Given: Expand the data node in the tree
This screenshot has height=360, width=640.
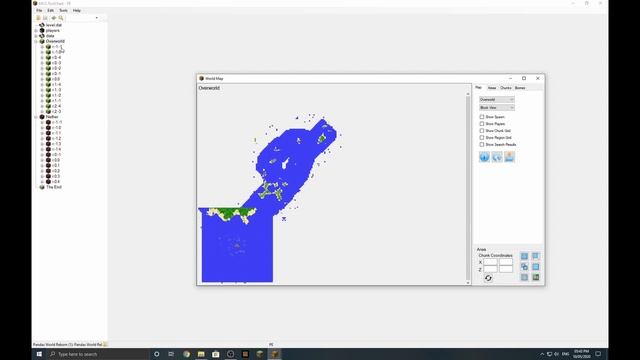Looking at the screenshot, I should pyautogui.click(x=36, y=36).
